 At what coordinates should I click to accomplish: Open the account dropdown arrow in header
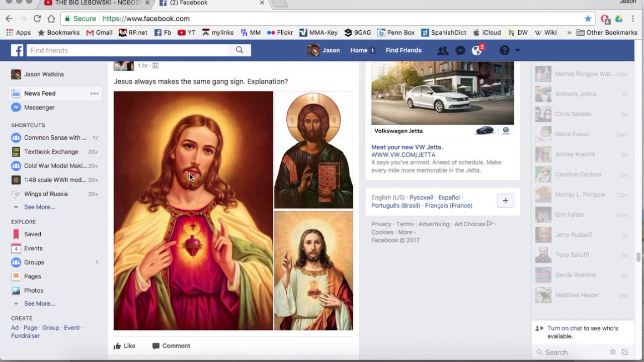[517, 50]
